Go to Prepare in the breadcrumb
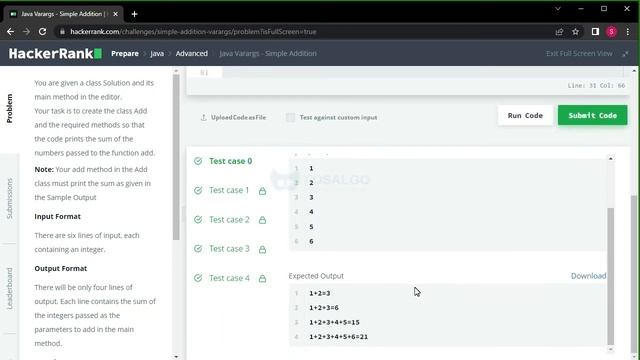 coord(125,53)
